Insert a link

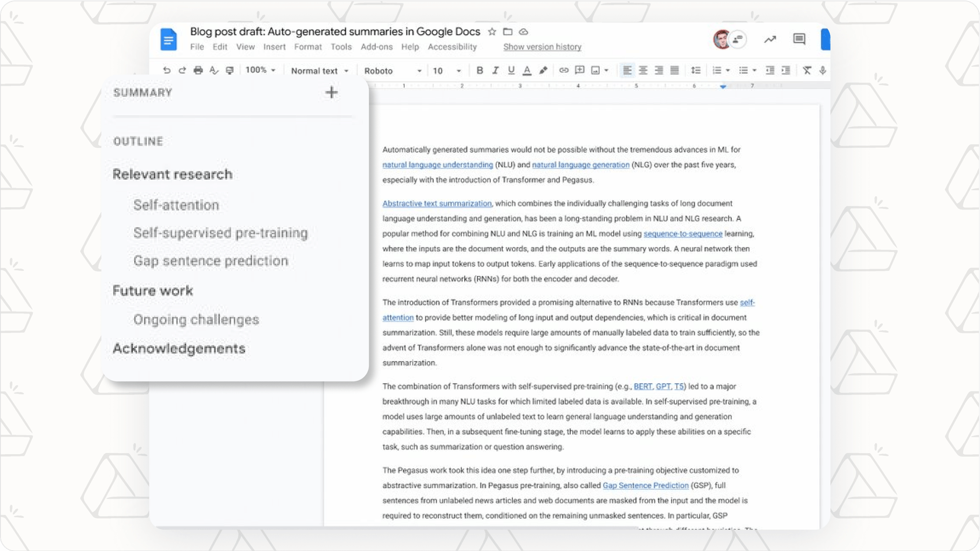pos(563,70)
